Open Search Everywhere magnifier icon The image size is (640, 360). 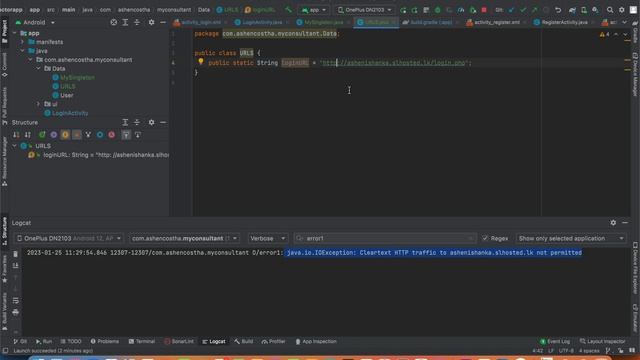tap(610, 10)
